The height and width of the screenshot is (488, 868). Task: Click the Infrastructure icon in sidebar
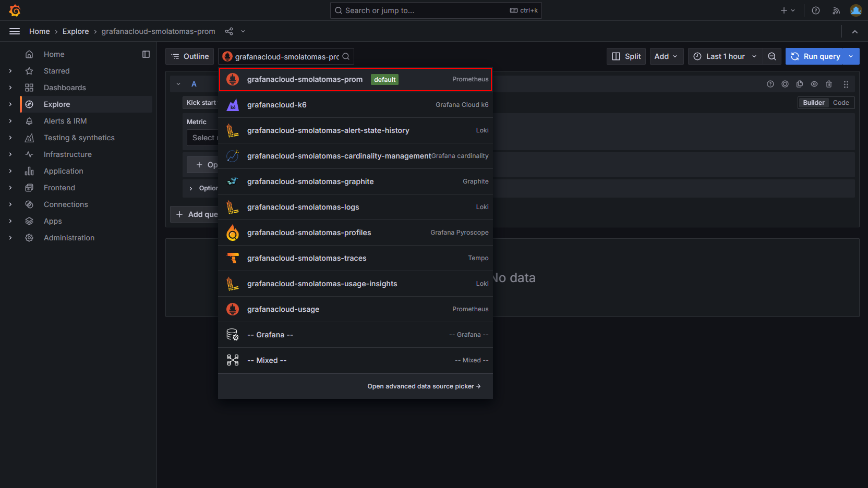(29, 154)
